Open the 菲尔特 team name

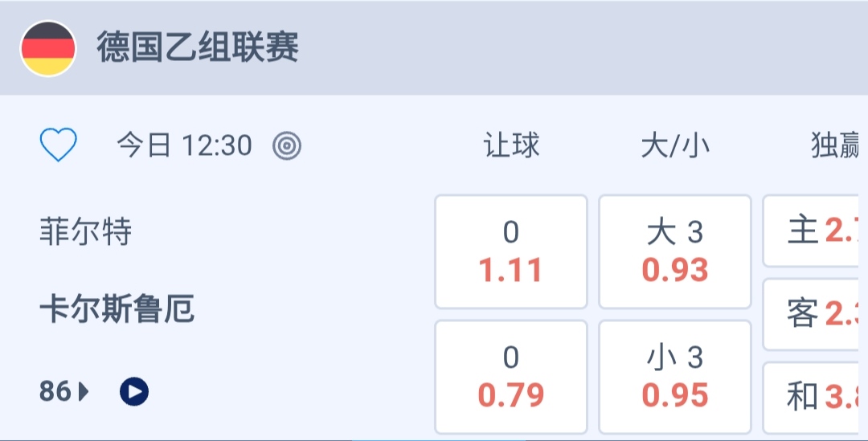(x=85, y=233)
